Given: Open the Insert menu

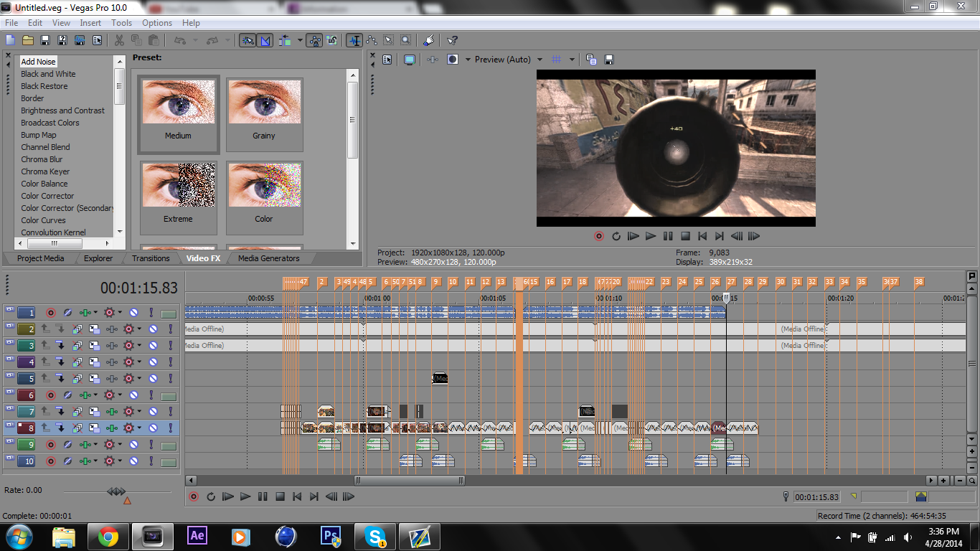Looking at the screenshot, I should click(90, 23).
